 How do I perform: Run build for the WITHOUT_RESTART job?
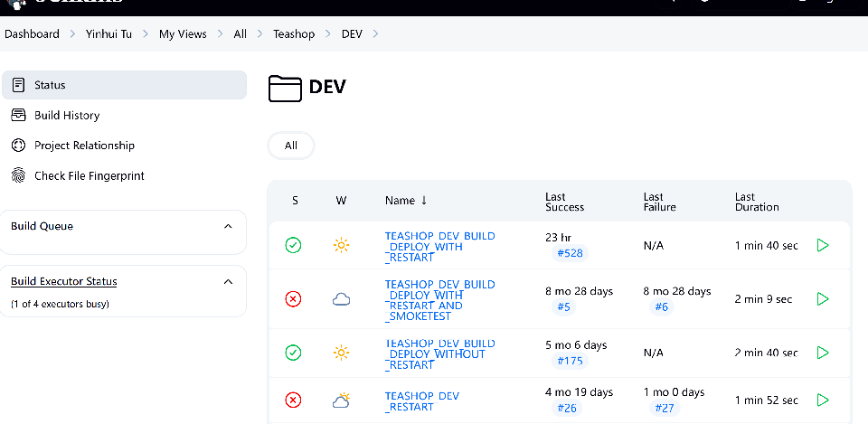coord(823,353)
